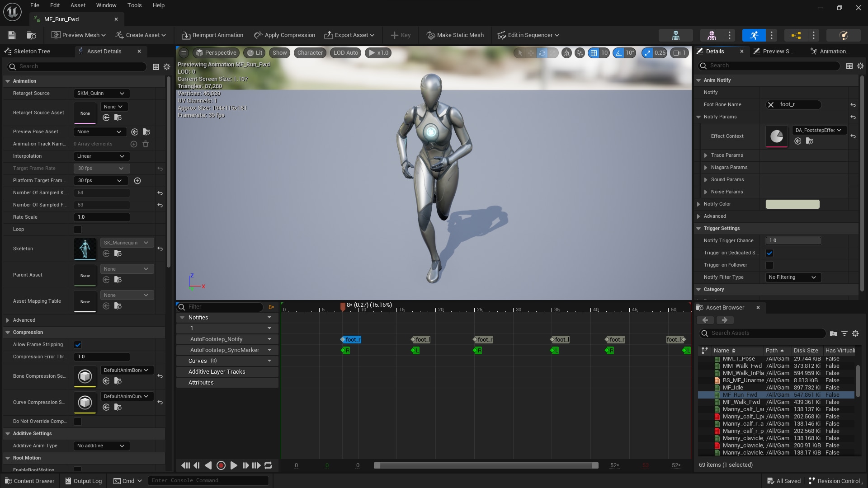Image resolution: width=868 pixels, height=488 pixels.
Task: Toggle the Loop checkbox in Animation panel
Action: 76,229
